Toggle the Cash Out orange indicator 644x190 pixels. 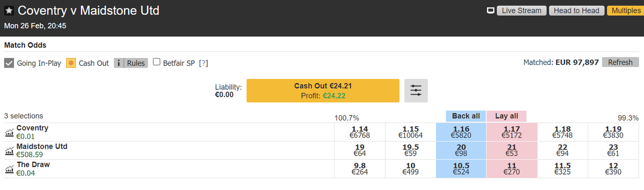(x=71, y=63)
